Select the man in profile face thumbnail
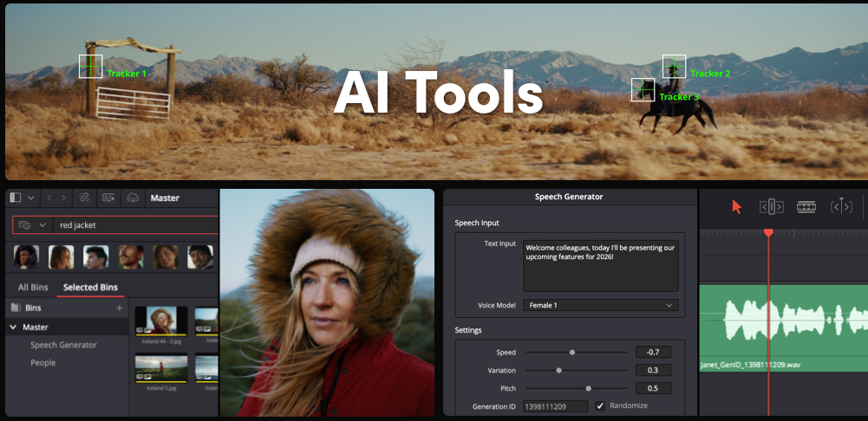This screenshot has height=421, width=868. (x=95, y=257)
